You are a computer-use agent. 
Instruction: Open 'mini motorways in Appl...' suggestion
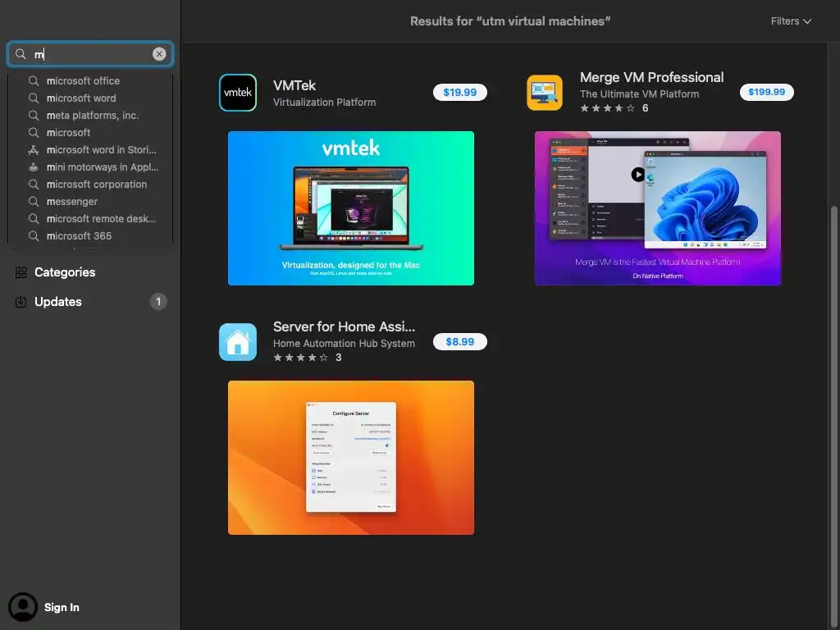point(90,167)
